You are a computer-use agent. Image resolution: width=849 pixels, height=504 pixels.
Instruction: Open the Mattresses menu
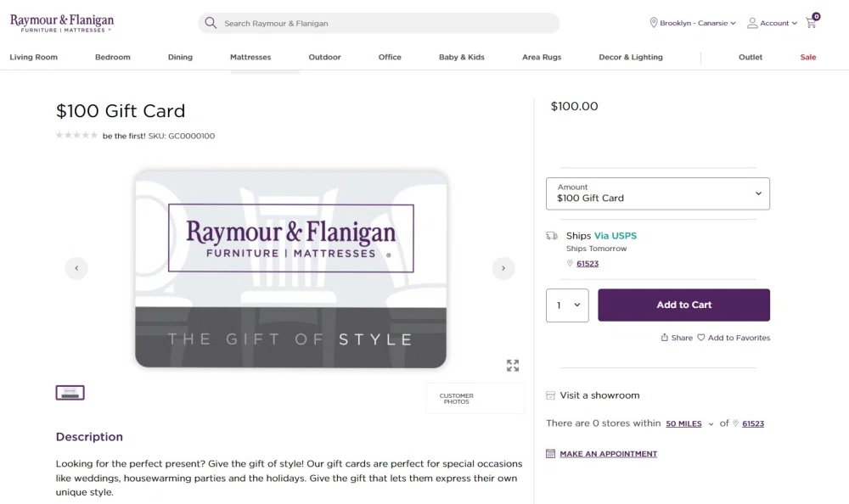[250, 57]
